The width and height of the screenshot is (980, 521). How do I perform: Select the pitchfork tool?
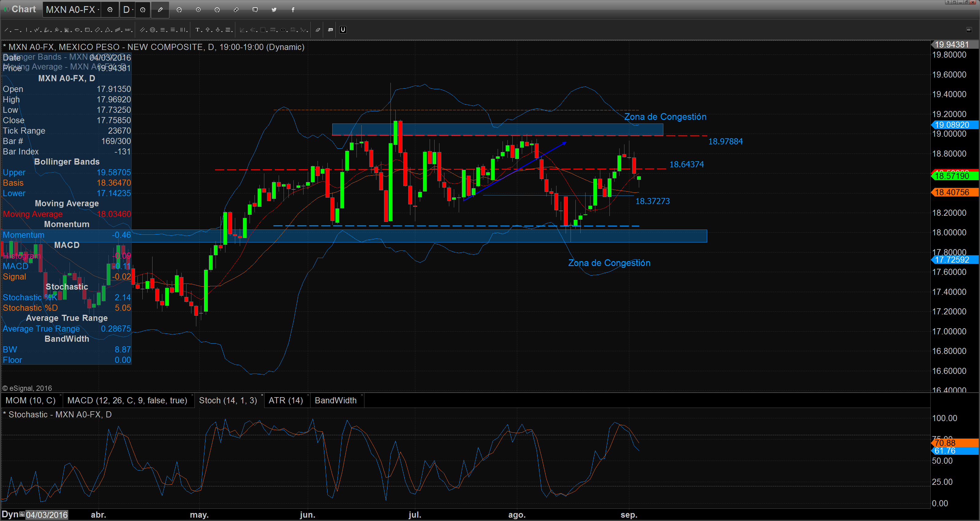[57, 30]
